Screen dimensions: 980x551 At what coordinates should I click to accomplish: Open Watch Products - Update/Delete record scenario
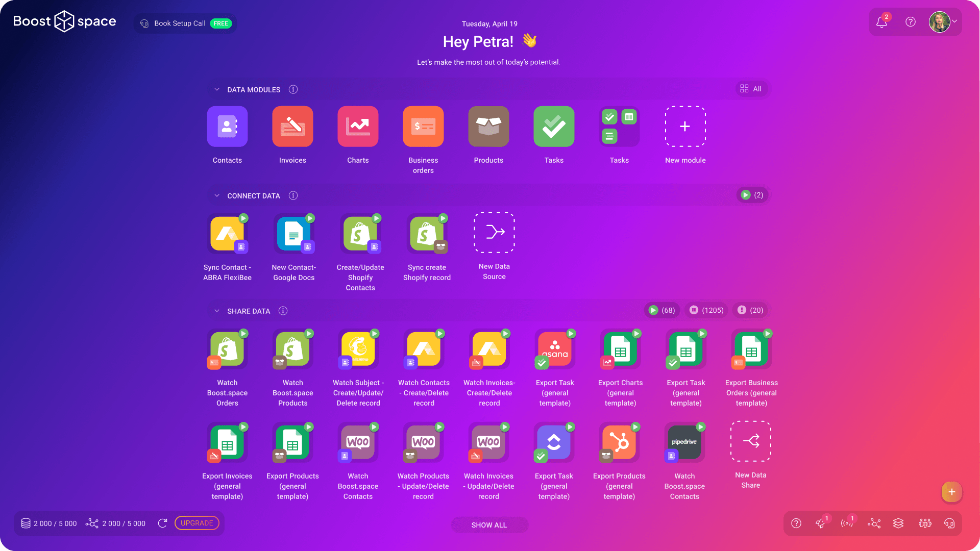pos(423,442)
